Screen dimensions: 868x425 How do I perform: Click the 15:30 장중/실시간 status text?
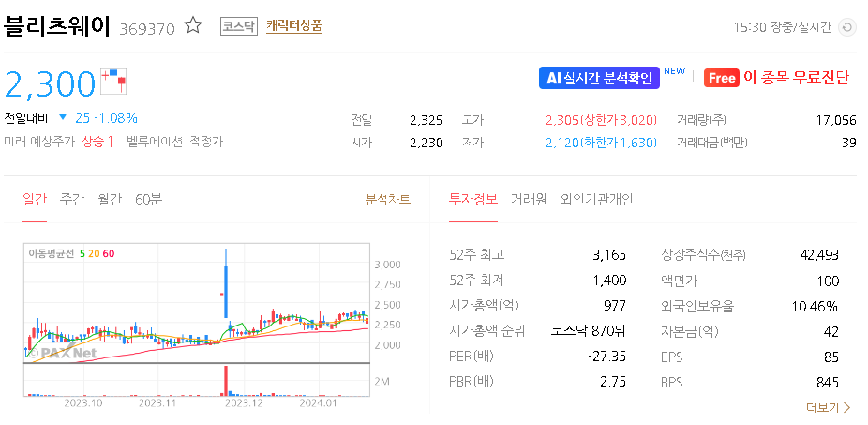tap(782, 27)
